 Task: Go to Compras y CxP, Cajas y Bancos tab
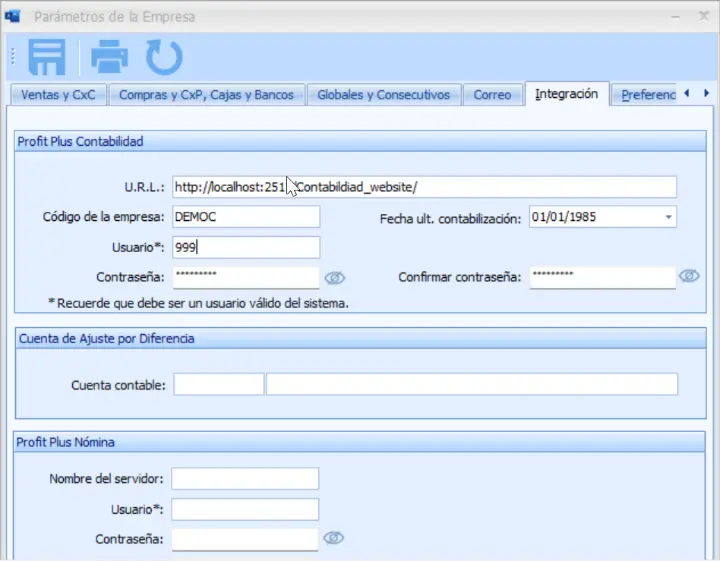[x=206, y=95]
